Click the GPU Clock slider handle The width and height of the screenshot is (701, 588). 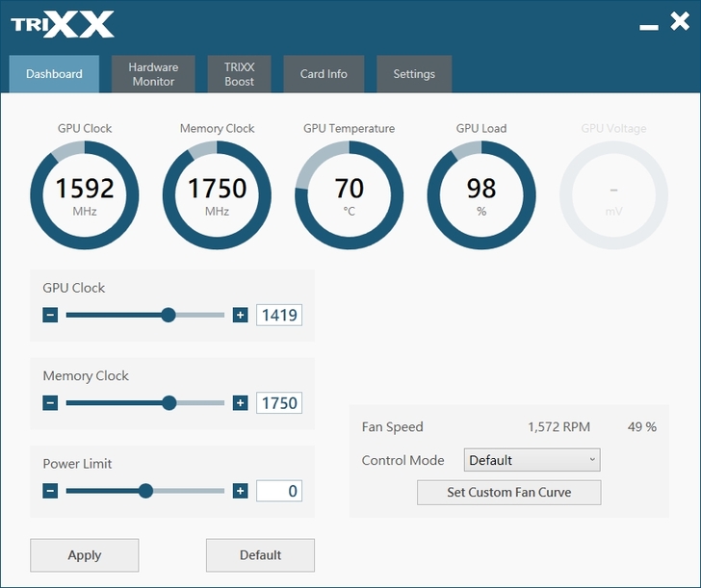coord(169,315)
